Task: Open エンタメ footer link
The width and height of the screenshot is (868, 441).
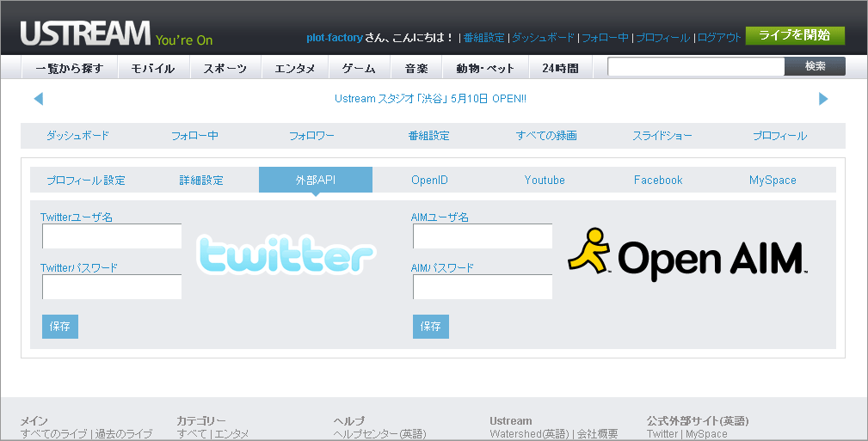Action: click(x=231, y=434)
